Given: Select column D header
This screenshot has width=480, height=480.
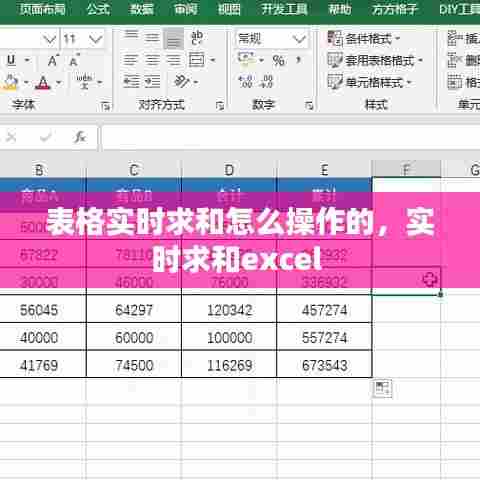Looking at the screenshot, I should tap(229, 170).
